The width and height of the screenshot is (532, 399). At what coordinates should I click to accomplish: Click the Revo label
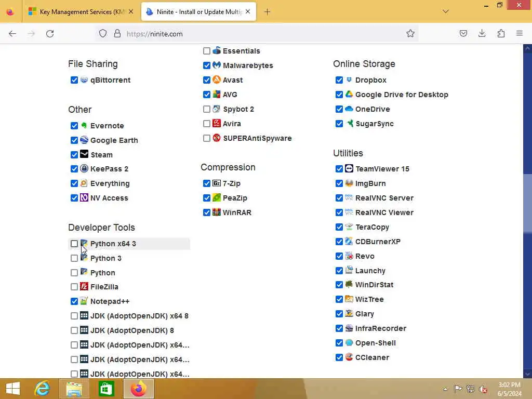[365, 256]
